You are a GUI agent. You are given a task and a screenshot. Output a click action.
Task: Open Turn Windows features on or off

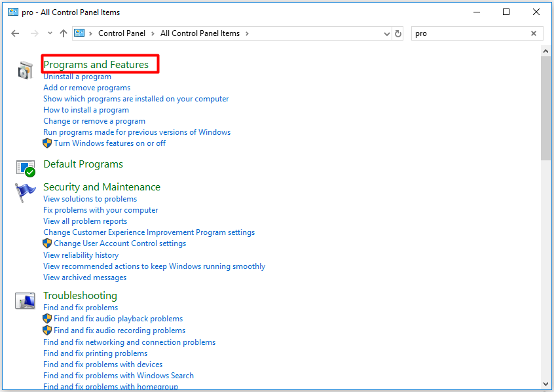click(109, 143)
